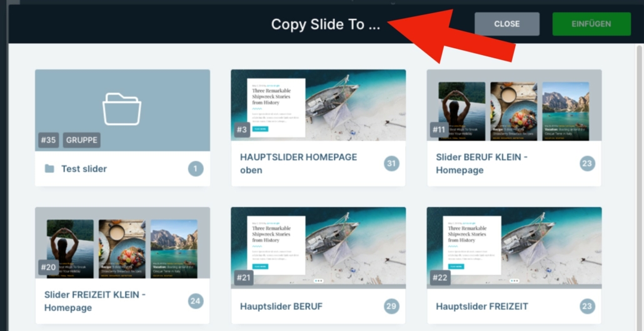Select the Slider BERUF KLEIN thumbnail
The height and width of the screenshot is (331, 644).
coord(514,104)
